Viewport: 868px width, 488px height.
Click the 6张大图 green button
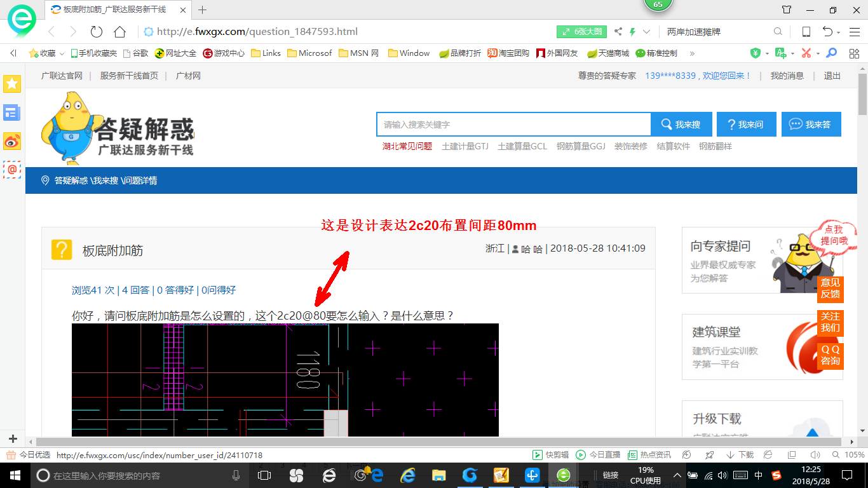582,32
